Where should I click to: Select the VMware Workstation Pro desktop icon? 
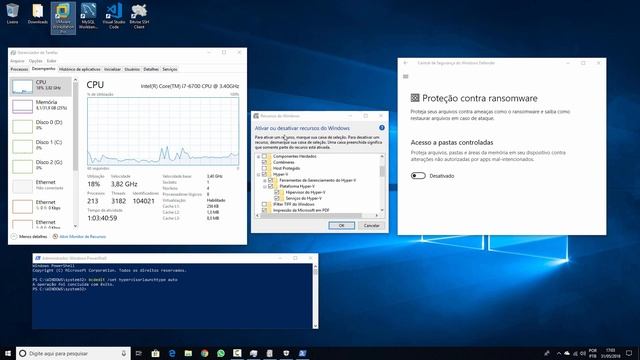(63, 18)
